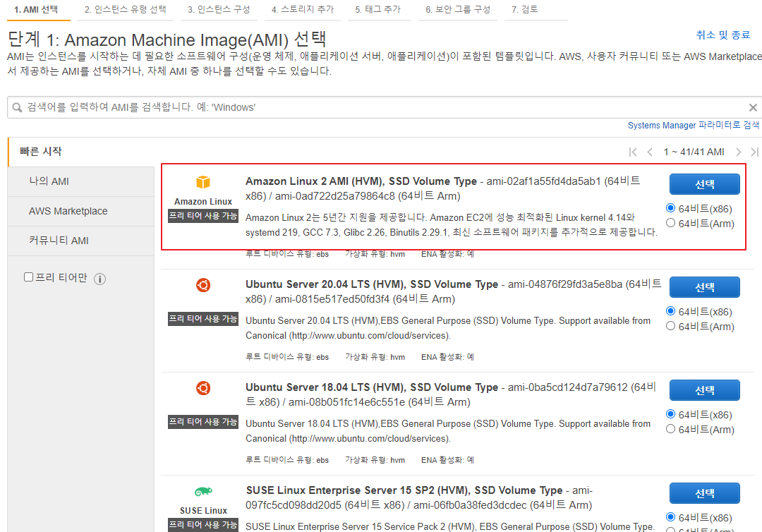Viewport: 762px width, 532px height.
Task: Choose 64비트(x86) for Ubuntu 18.04
Action: 671,414
